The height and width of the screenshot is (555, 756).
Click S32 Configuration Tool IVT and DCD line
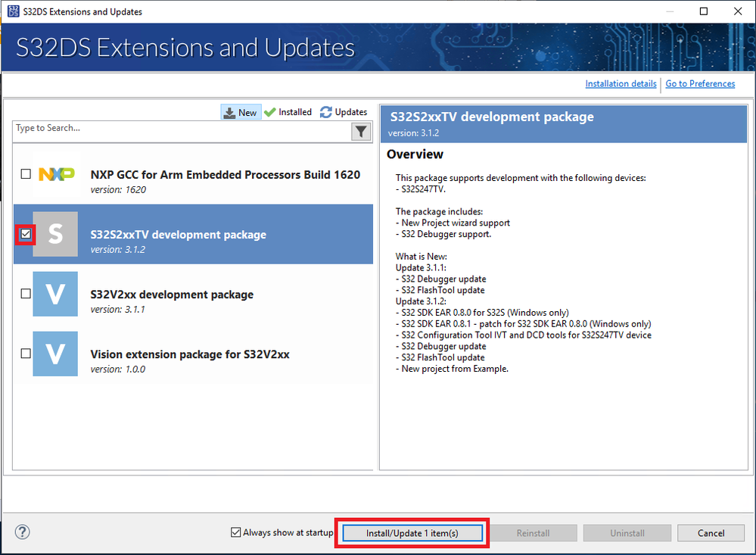(x=524, y=335)
